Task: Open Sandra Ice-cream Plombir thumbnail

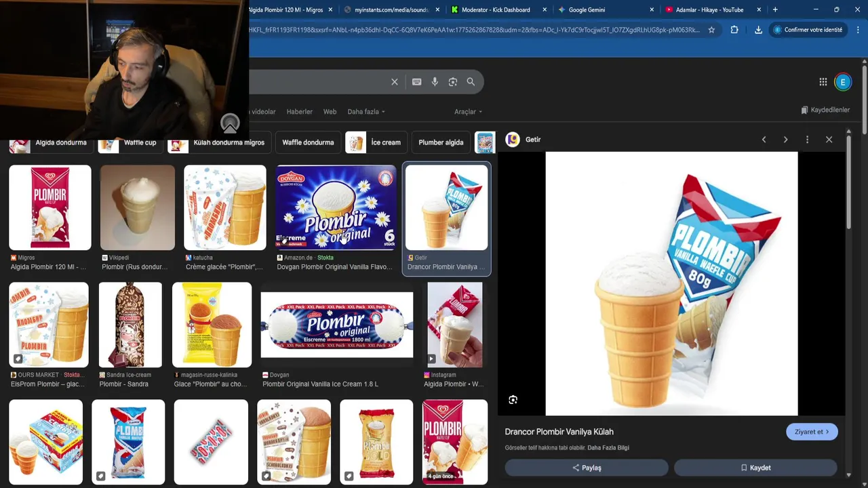Action: 130,325
